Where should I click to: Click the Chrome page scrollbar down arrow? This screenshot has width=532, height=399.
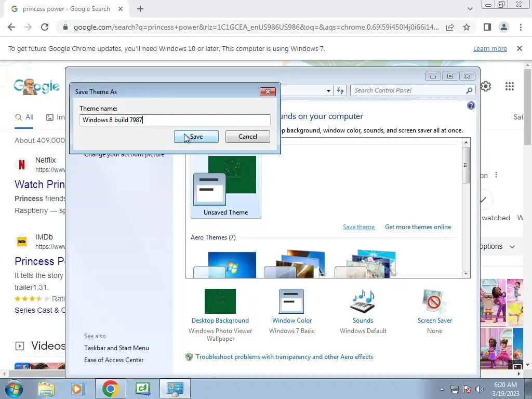[x=528, y=365]
